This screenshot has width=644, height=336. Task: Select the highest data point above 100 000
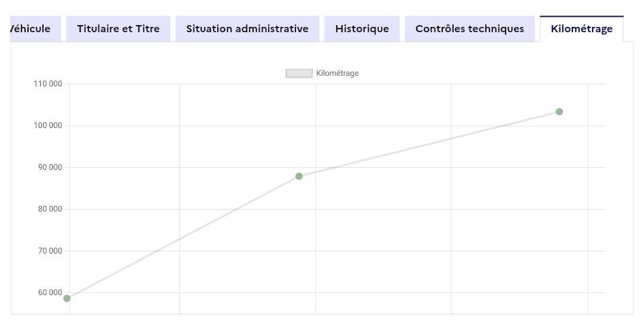point(559,112)
